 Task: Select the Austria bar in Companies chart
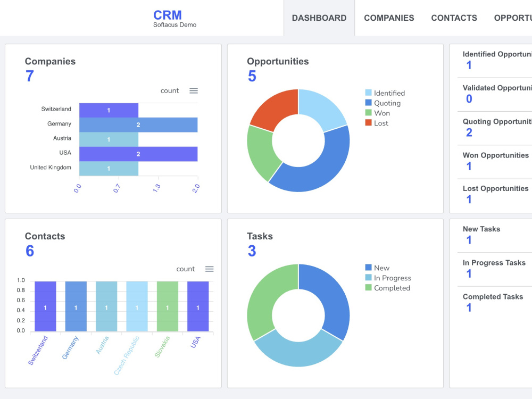tap(109, 139)
